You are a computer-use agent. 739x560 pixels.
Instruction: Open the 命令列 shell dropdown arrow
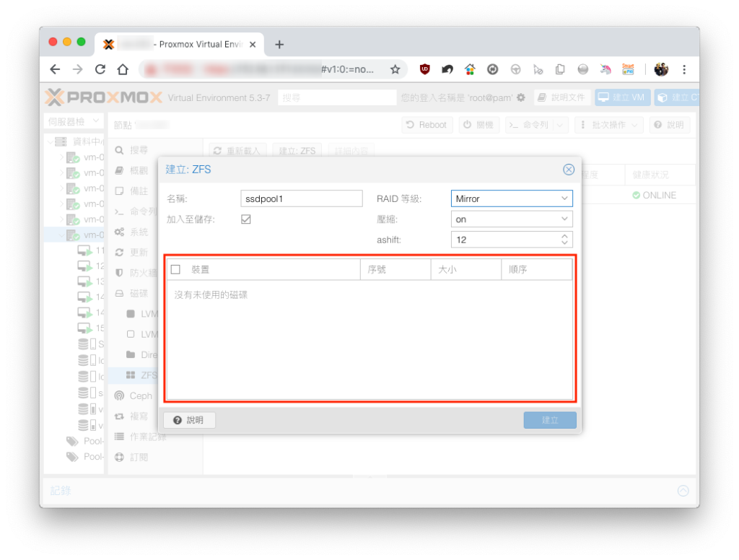tap(560, 125)
